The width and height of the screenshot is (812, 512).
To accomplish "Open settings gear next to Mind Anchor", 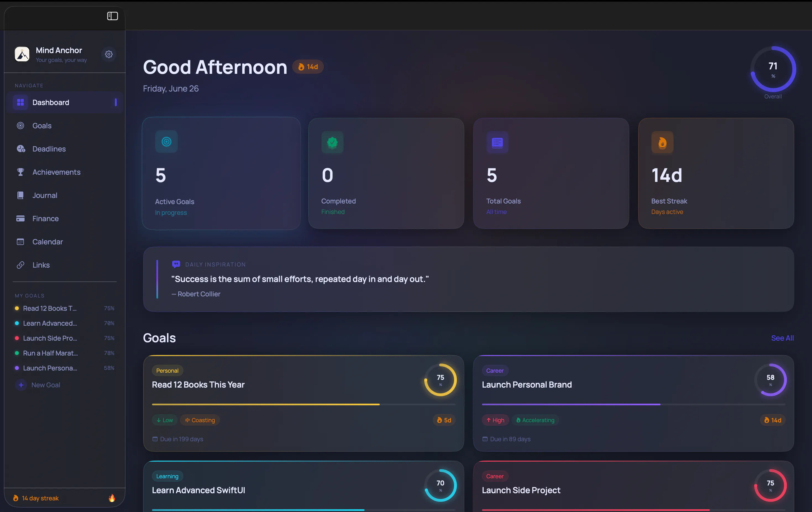I will click(109, 54).
